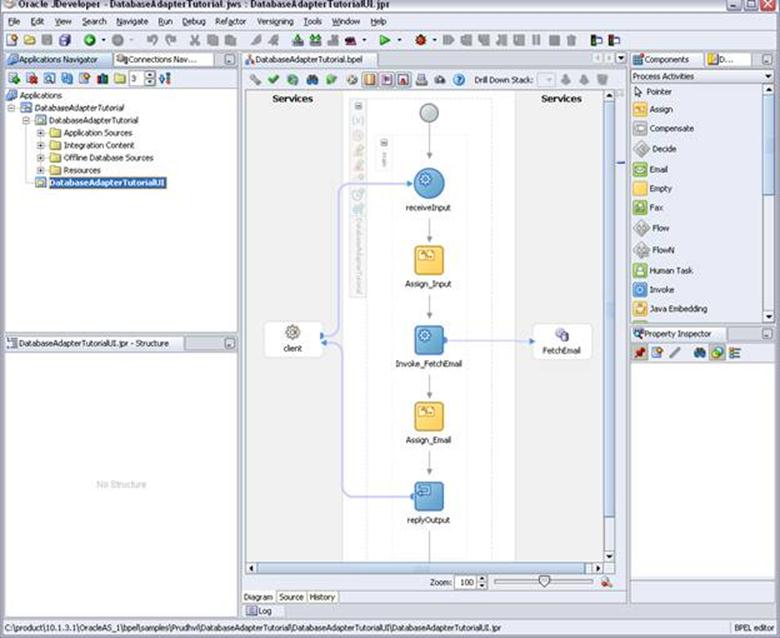Select the Assign_Email activity icon

(429, 416)
